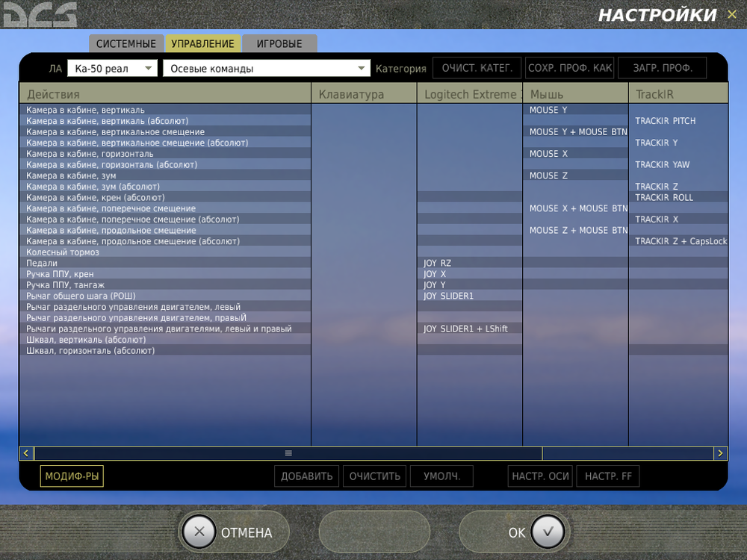This screenshot has height=560, width=747.
Task: Open the УПРАВЛЕНИЕ settings tab
Action: [x=202, y=43]
